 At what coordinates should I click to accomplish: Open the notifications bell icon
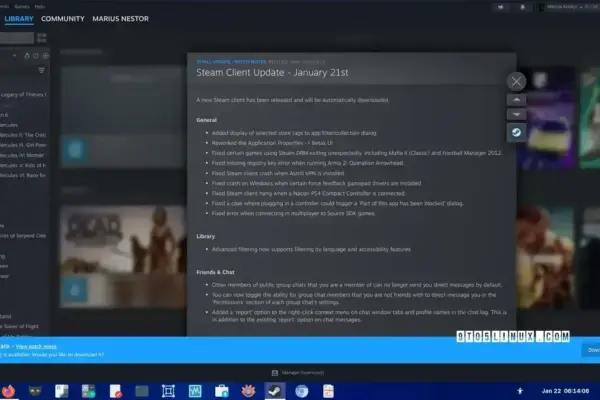click(523, 7)
